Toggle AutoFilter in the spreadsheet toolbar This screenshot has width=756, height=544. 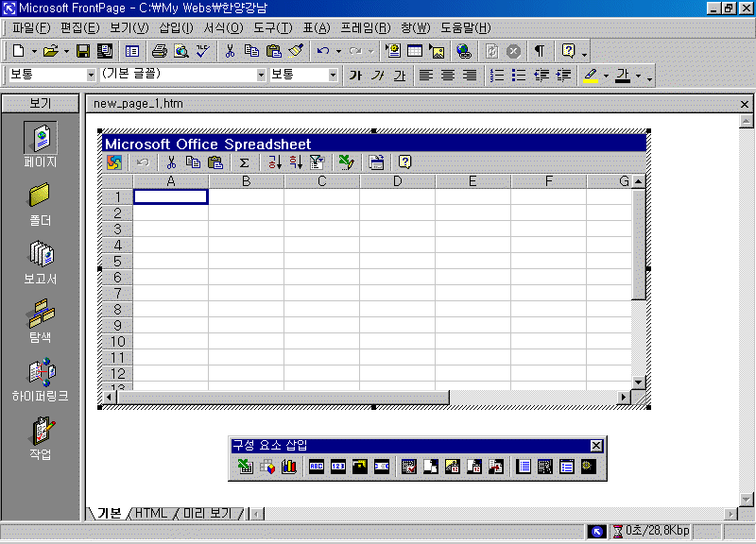317,162
